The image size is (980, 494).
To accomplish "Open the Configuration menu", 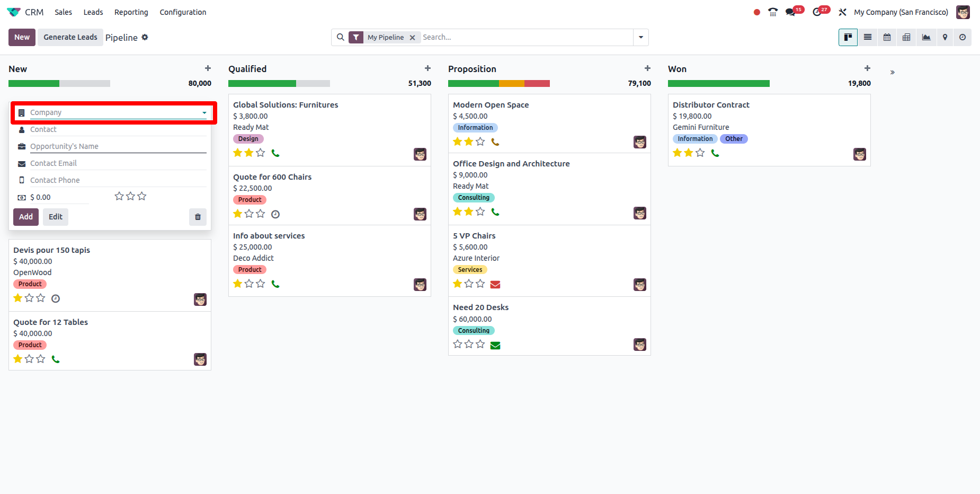I will pos(183,12).
